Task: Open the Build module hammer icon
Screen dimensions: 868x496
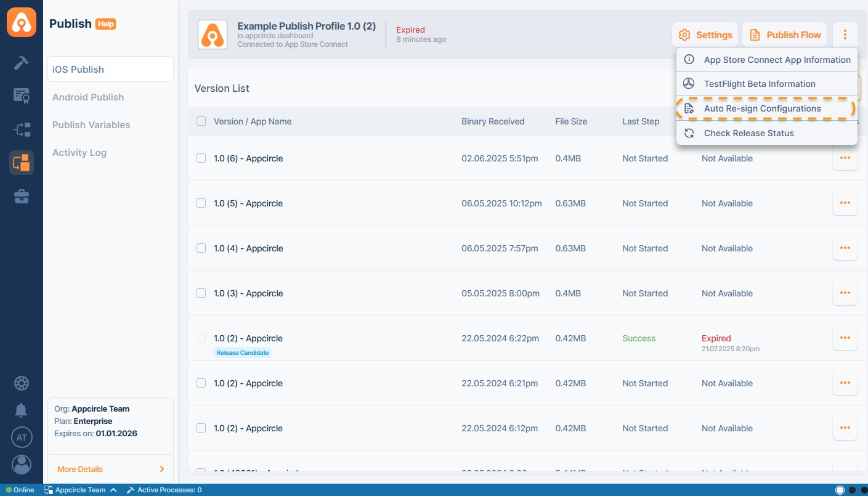Action: click(22, 63)
